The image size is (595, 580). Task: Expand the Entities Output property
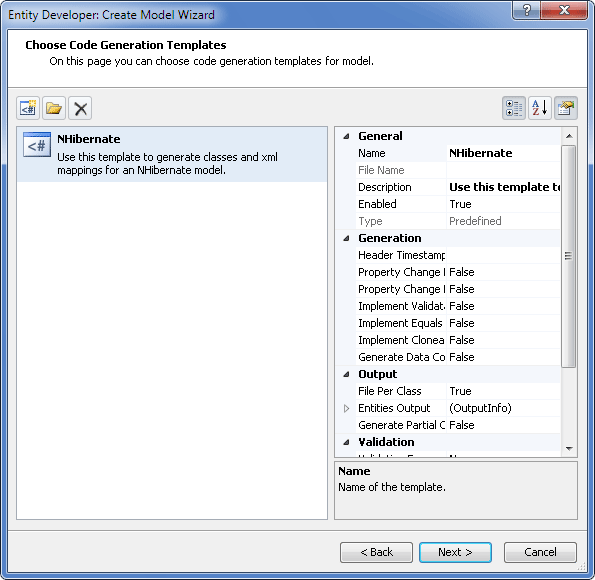tap(346, 408)
